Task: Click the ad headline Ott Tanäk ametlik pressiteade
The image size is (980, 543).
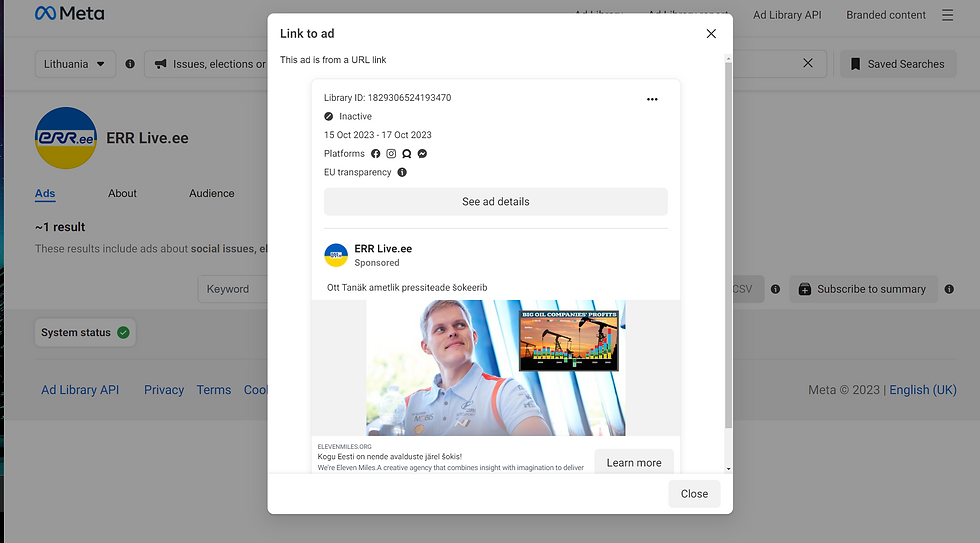Action: [407, 287]
